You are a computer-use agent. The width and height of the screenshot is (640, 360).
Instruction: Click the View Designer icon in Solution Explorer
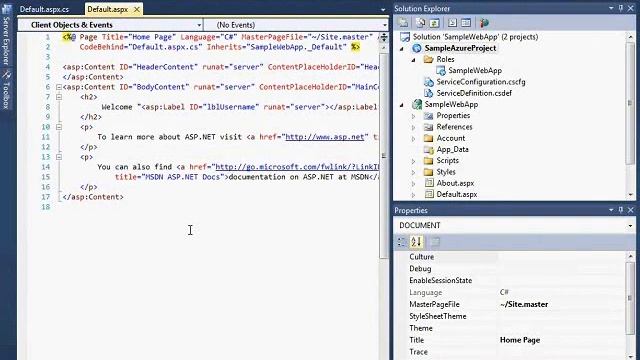point(466,23)
